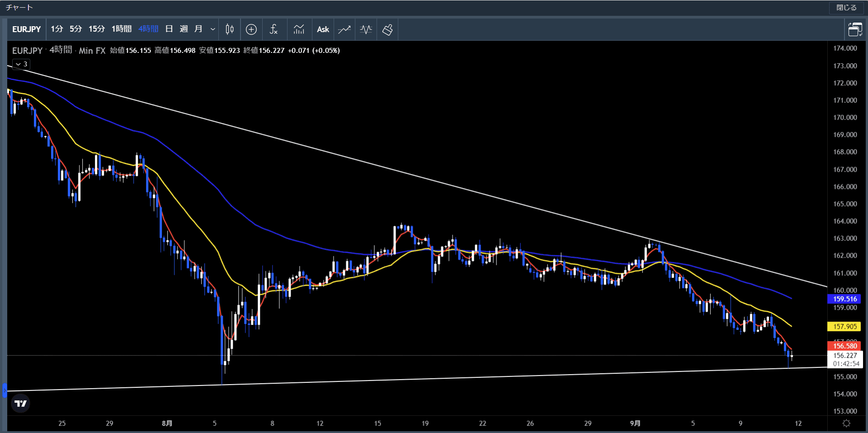Open the indicators fx menu

[x=273, y=29]
